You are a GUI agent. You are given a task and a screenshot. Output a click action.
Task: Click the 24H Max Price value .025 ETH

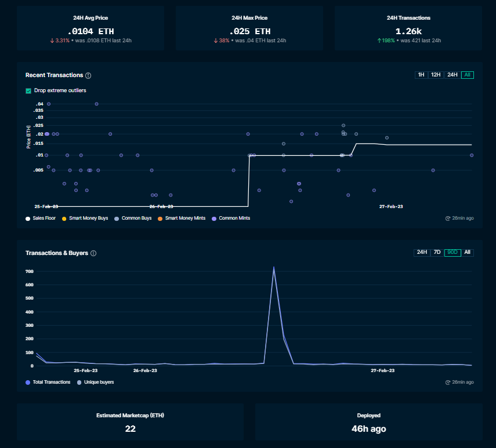coord(249,31)
